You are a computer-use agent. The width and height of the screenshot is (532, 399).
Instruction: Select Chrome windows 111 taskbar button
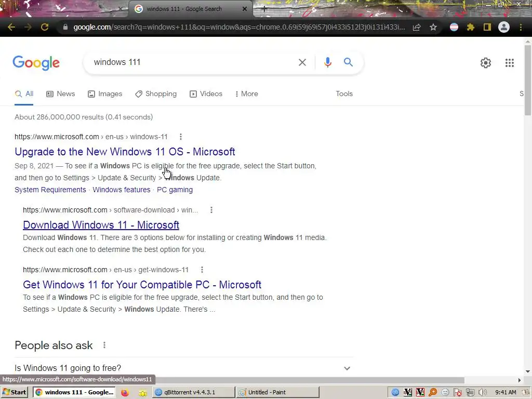point(74,392)
